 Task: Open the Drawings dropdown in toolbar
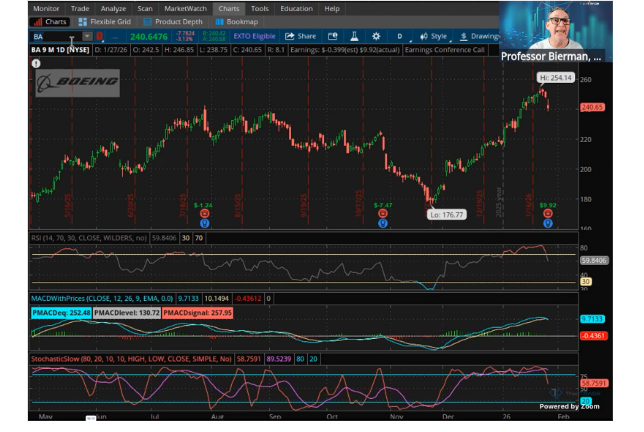(x=476, y=35)
